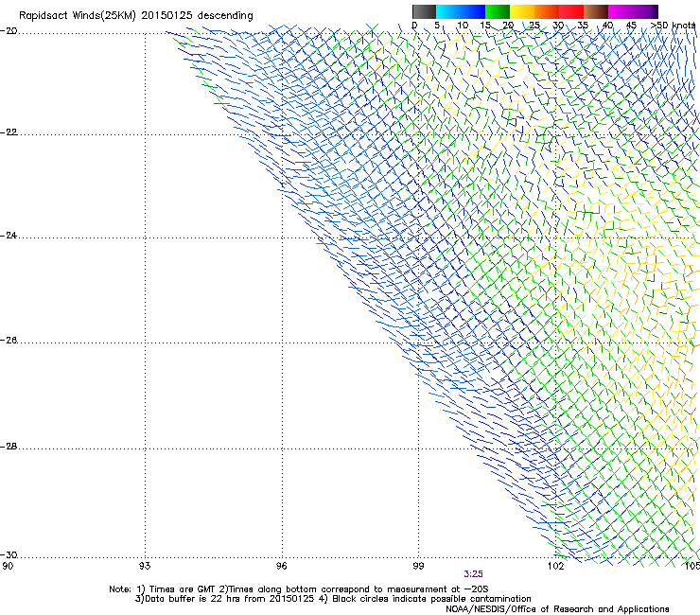Image resolution: width=700 pixels, height=615 pixels.
Task: Click the '-28' latitude axis label
Action: (x=9, y=447)
